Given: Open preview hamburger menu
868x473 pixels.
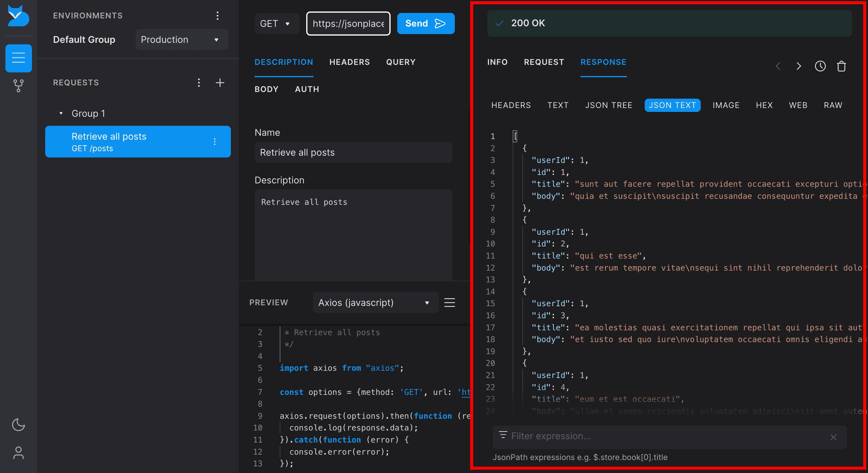Looking at the screenshot, I should click(x=449, y=302).
